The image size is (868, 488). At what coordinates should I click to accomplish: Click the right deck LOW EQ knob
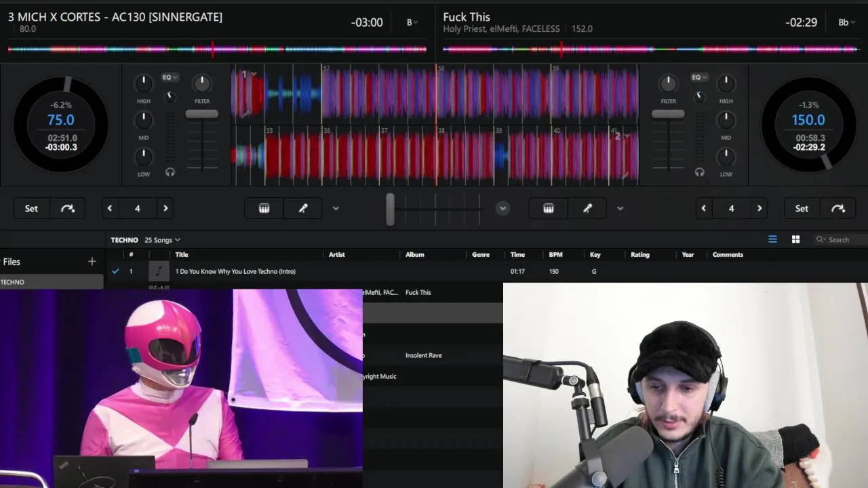point(726,157)
